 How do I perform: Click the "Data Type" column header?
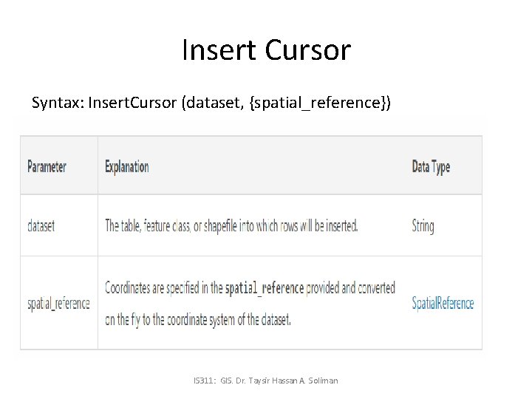(431, 167)
